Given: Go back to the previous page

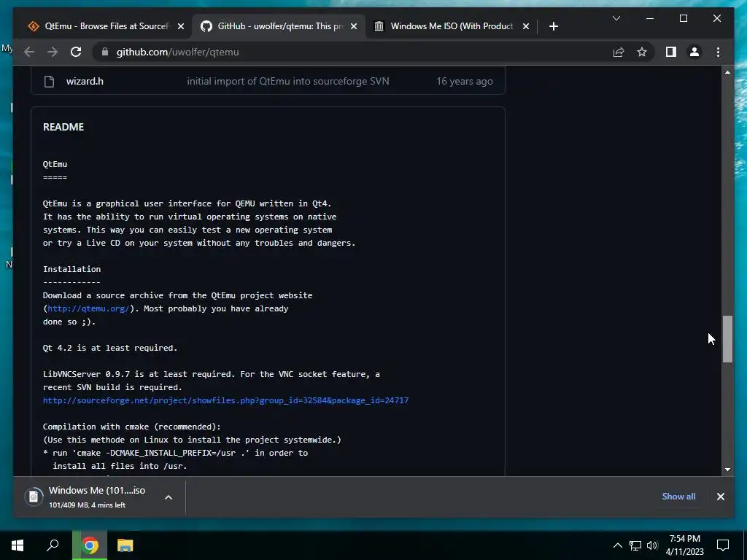Looking at the screenshot, I should click(29, 52).
